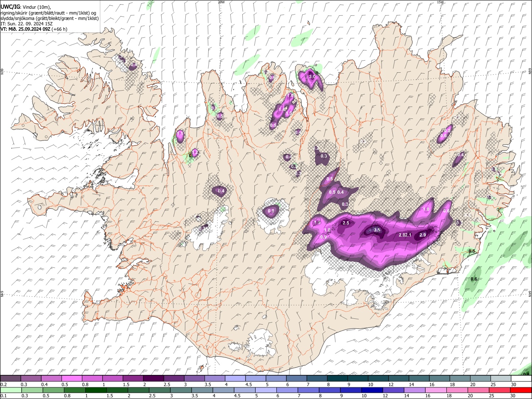
Task: Click the '0.6' value in green offshore rain
Action: click(474, 279)
